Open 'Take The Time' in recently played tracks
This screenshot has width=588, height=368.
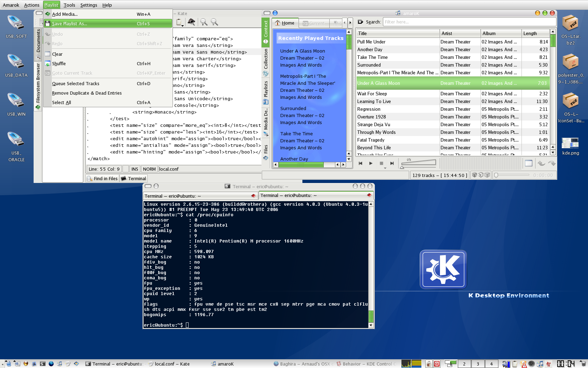296,134
